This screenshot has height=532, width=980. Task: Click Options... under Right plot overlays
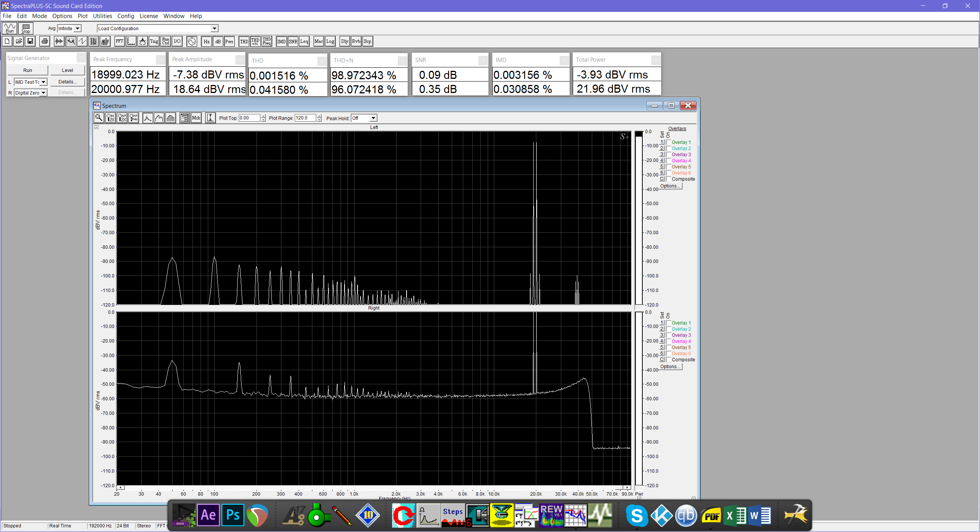[x=670, y=367]
